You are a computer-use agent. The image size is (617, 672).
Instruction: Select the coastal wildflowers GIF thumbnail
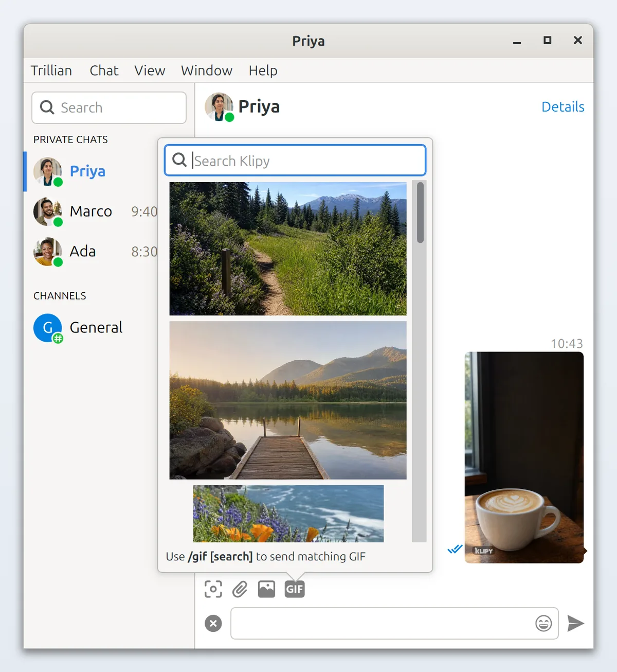tap(288, 514)
